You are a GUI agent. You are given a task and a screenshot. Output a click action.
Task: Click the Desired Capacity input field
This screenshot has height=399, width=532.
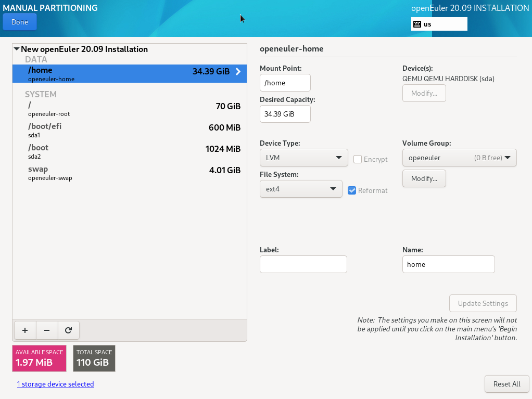(285, 114)
